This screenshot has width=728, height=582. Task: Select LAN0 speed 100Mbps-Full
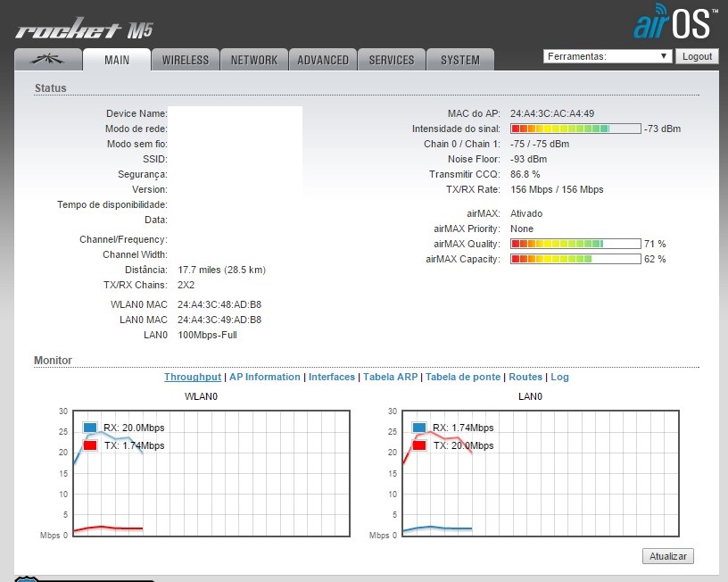(207, 335)
